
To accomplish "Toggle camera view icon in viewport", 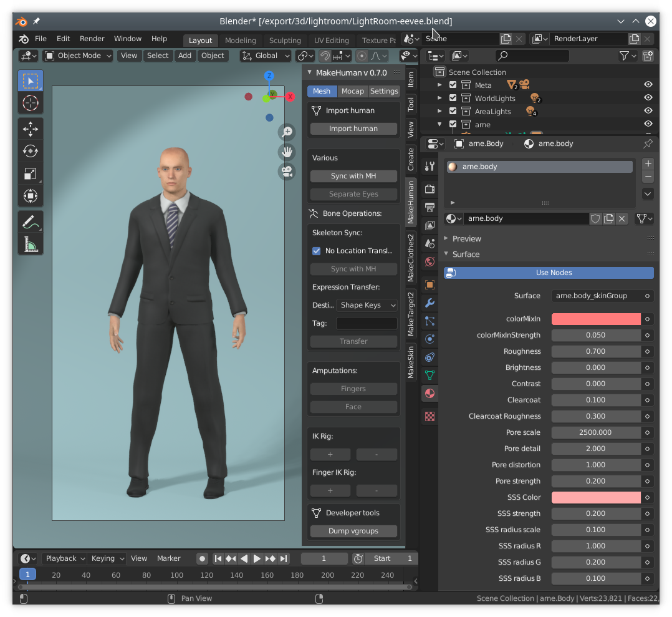I will (x=287, y=172).
